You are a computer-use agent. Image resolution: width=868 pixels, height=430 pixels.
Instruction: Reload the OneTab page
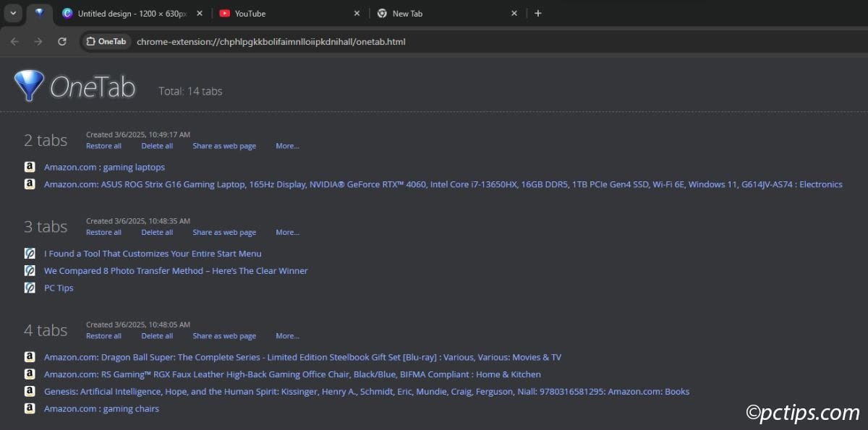(62, 41)
